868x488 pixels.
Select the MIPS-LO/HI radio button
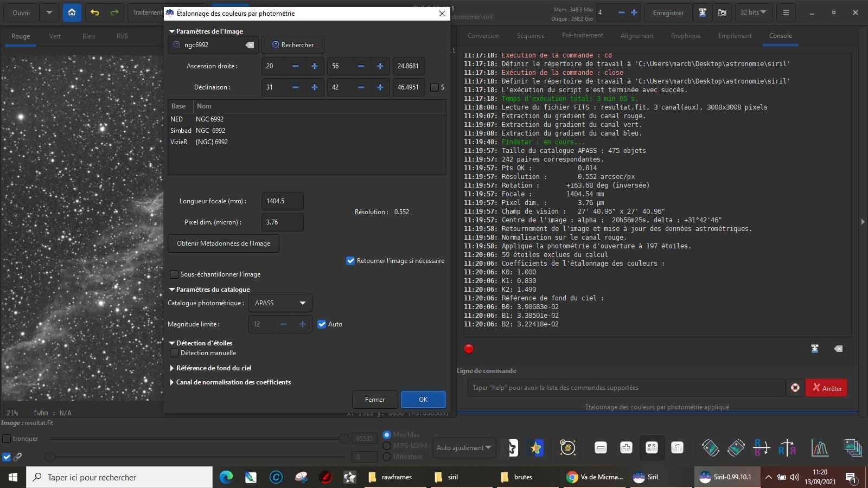coord(387,446)
